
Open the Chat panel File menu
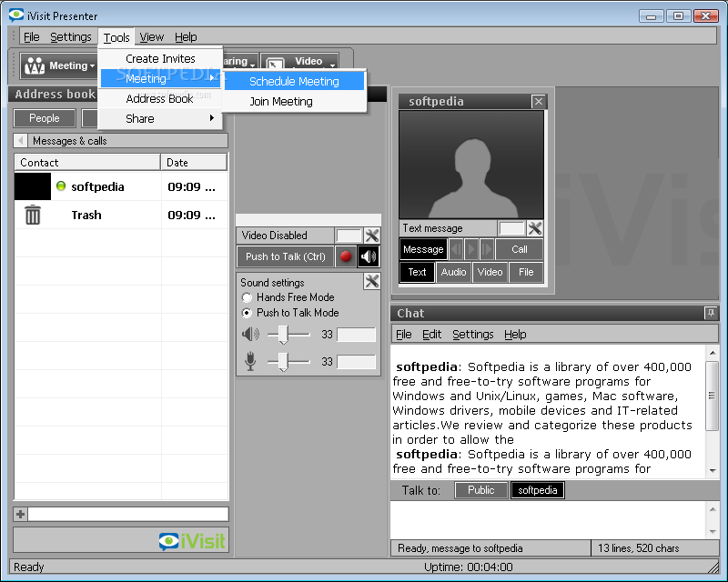(x=403, y=334)
